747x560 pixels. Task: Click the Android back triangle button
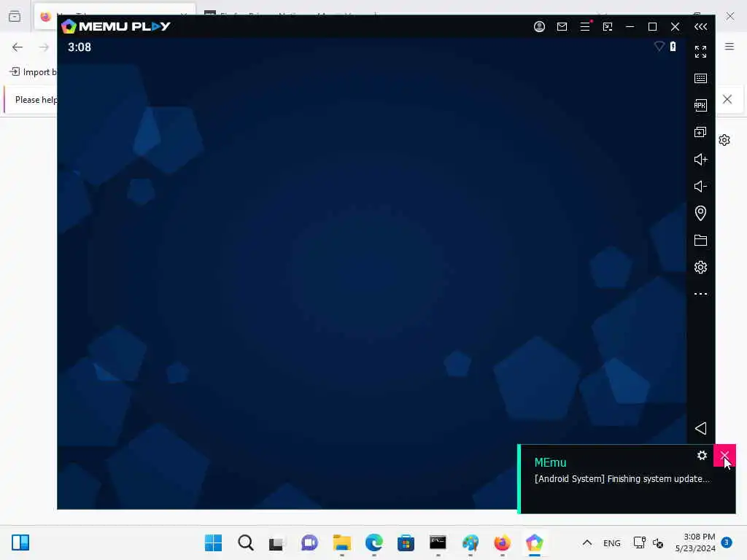point(700,428)
